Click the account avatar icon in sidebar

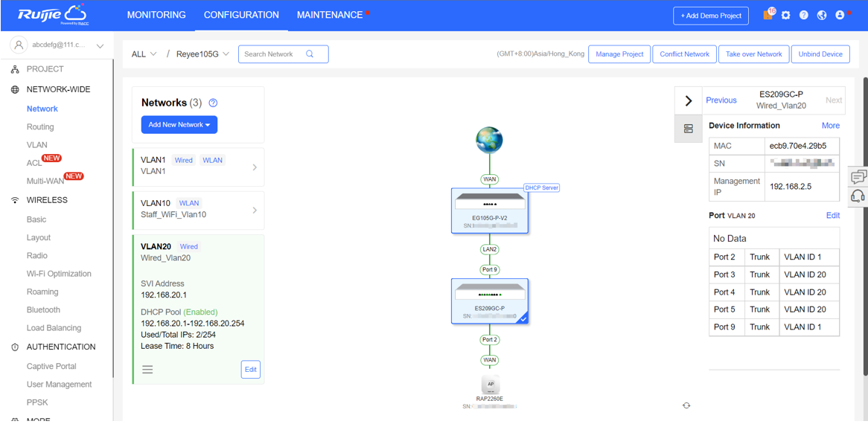[x=19, y=45]
